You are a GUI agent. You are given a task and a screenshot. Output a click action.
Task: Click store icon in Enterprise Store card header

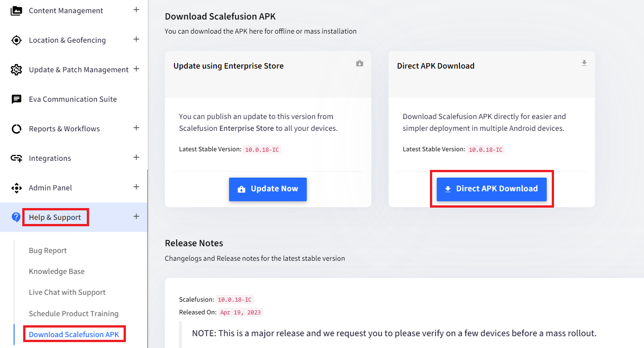[x=359, y=63]
